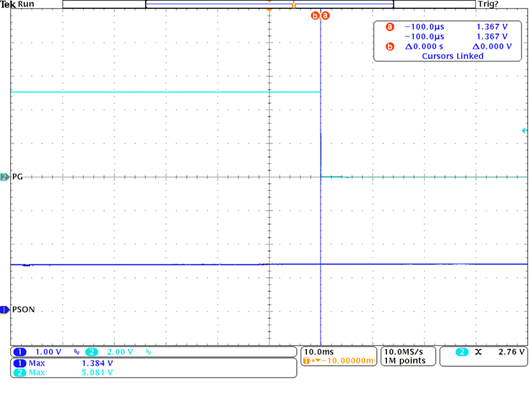Click the blue channel 1 badge beside 1.00 V

20,352
